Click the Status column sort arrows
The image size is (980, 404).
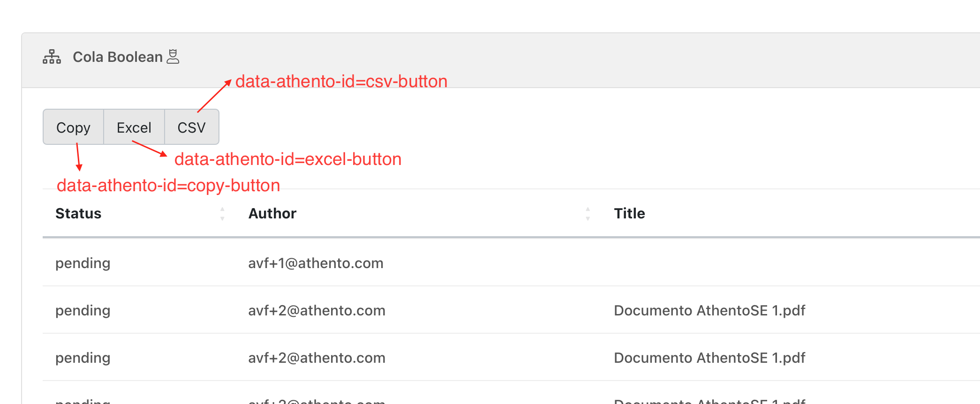click(x=222, y=214)
